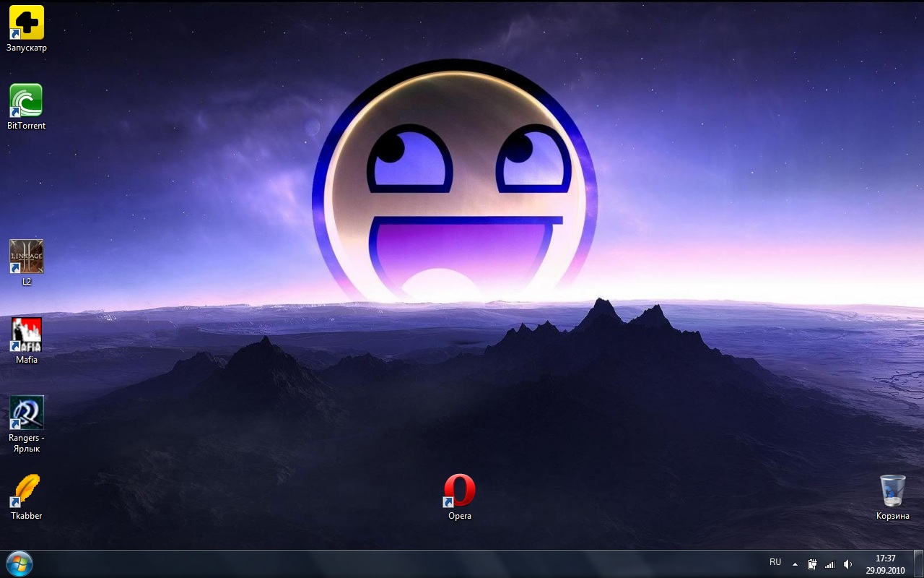The height and width of the screenshot is (578, 924).
Task: Select the Корзина recycle bin icon
Action: click(893, 491)
